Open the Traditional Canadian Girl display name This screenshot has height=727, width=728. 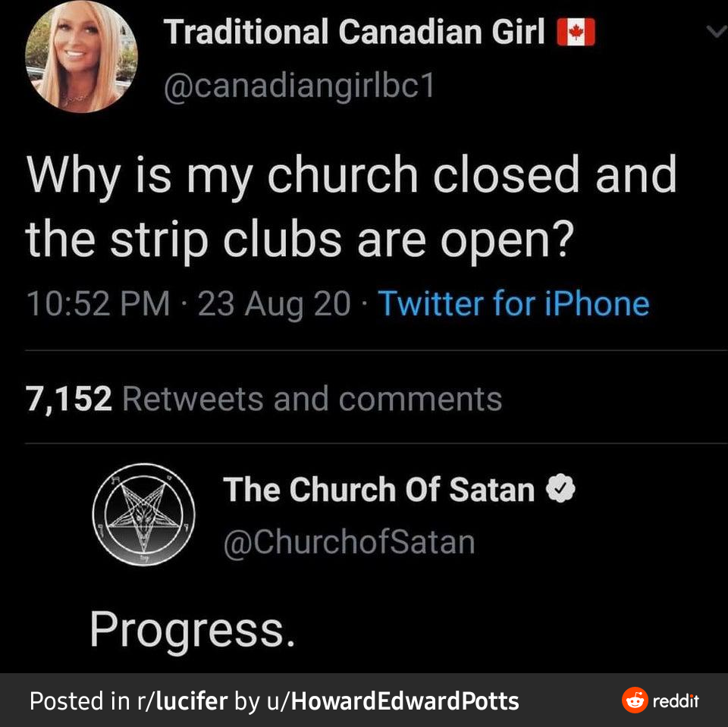[x=354, y=32]
